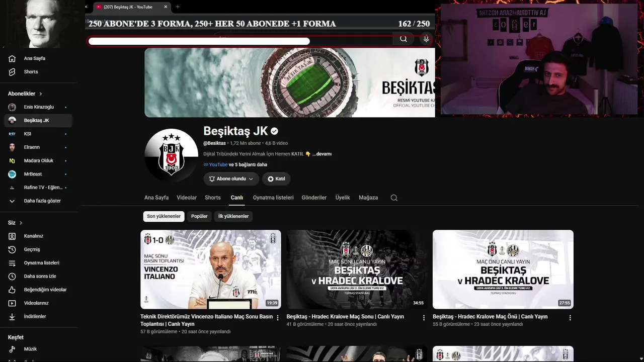Image resolution: width=644 pixels, height=362 pixels.
Task: Open Vincenzo Italiano press conference thumbnail
Action: (211, 269)
